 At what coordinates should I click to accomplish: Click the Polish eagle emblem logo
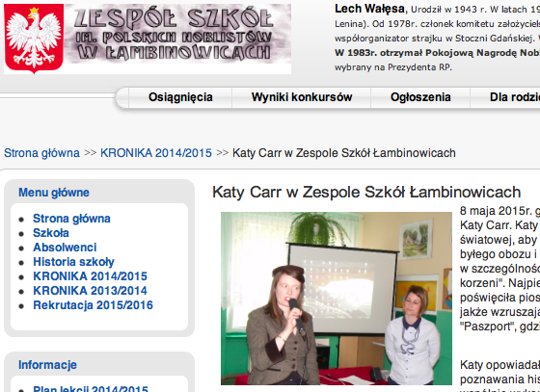[x=34, y=39]
